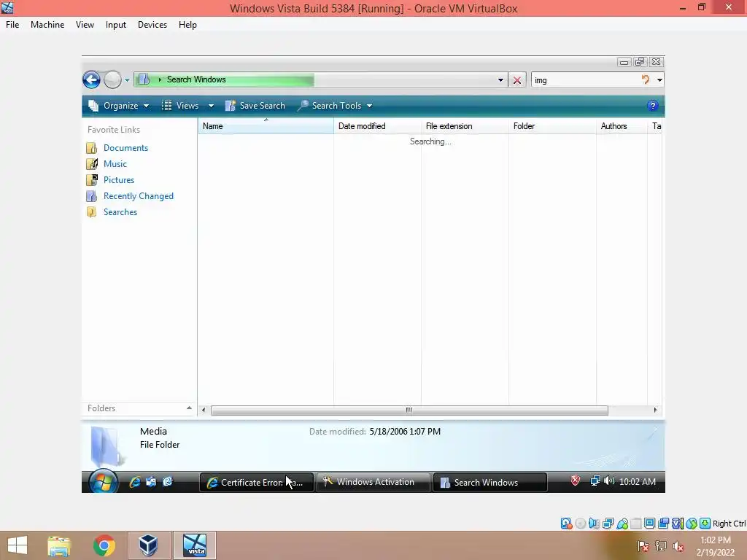The image size is (747, 560).
Task: Click the Folder column header
Action: point(553,126)
